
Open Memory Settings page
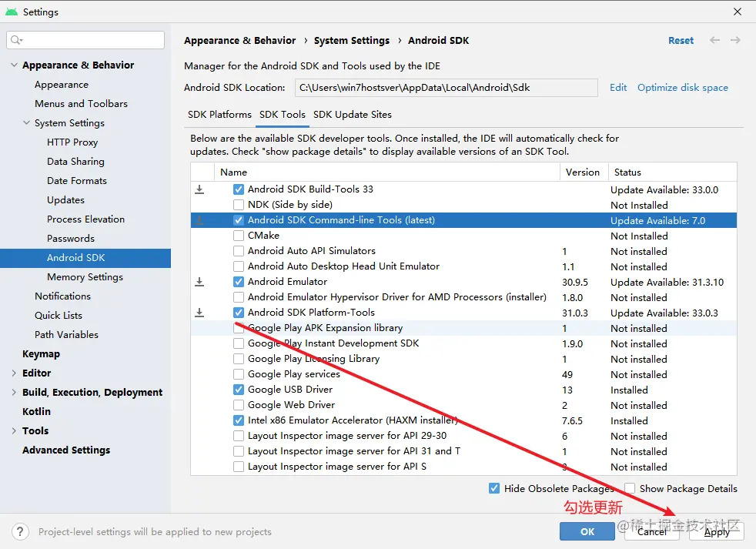pos(85,277)
